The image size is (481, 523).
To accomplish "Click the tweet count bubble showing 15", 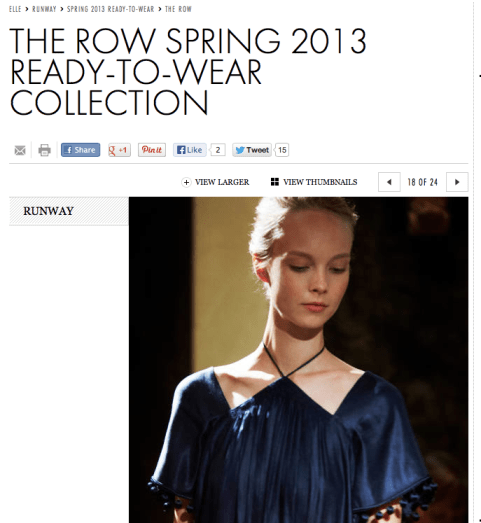I will tap(282, 150).
